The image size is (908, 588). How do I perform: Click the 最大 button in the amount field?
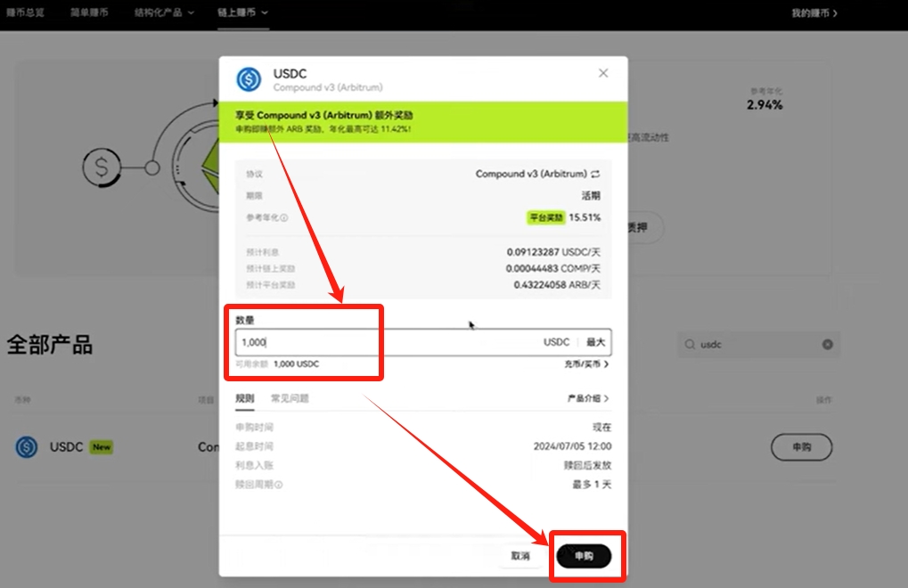(x=596, y=342)
